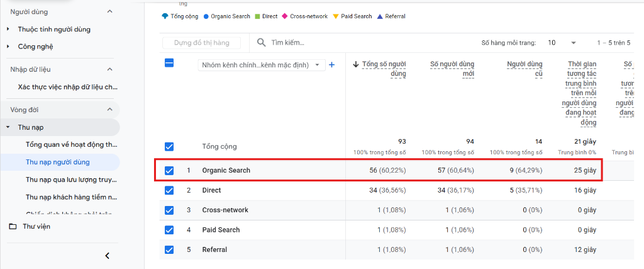Click the value 56 (60,22%)

(387, 170)
